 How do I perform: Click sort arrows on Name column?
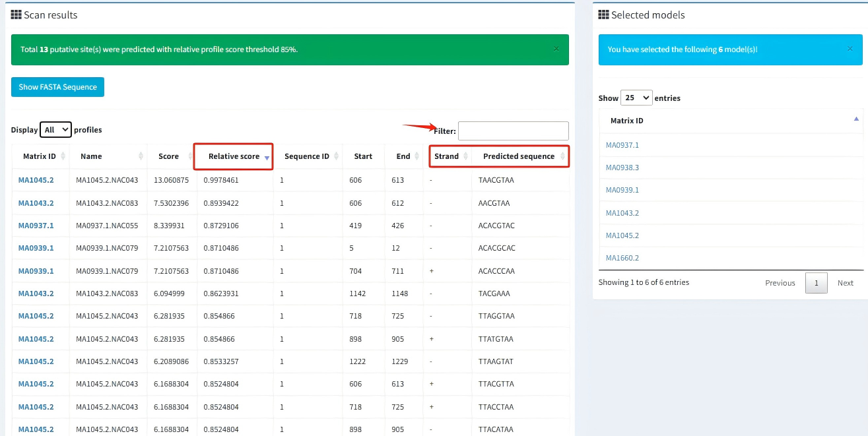click(141, 156)
